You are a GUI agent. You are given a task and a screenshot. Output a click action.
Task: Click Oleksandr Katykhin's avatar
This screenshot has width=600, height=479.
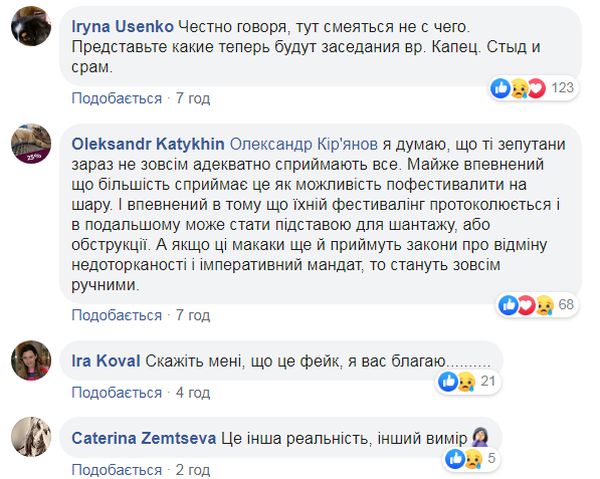(31, 147)
